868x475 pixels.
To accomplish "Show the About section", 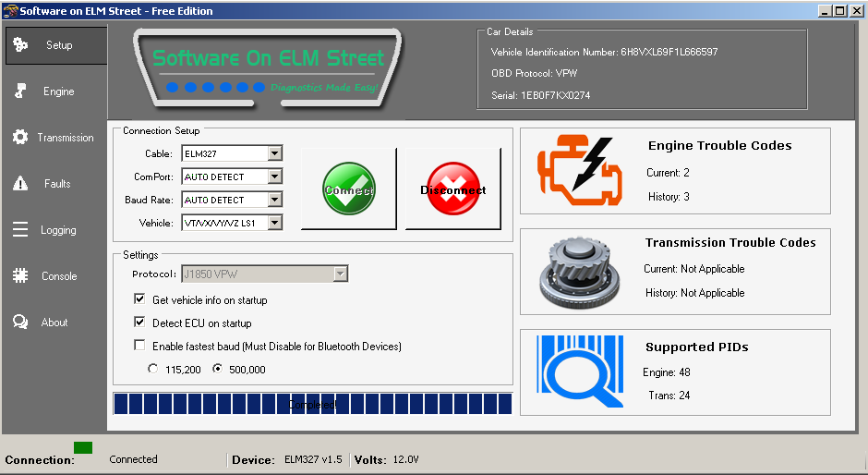I will click(56, 322).
